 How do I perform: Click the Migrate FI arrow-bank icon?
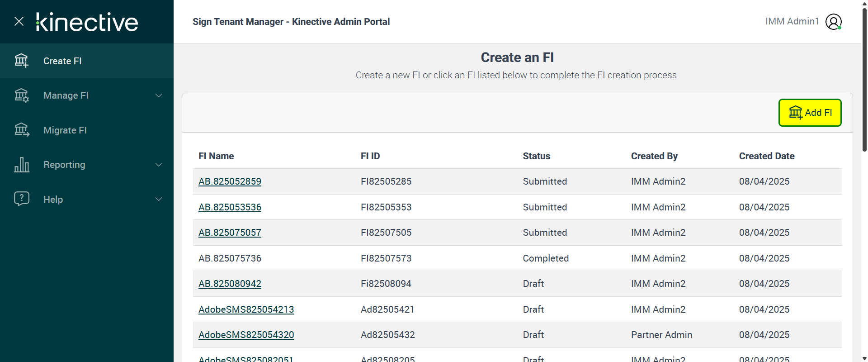[x=21, y=130]
